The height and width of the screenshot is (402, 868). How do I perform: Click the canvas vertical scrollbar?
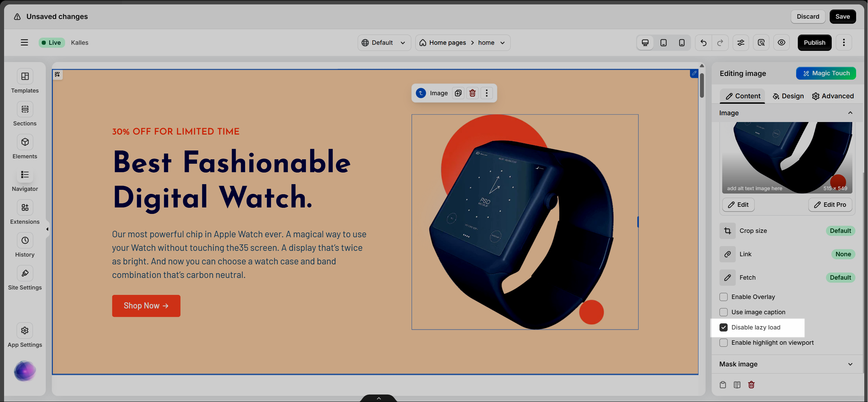(702, 85)
